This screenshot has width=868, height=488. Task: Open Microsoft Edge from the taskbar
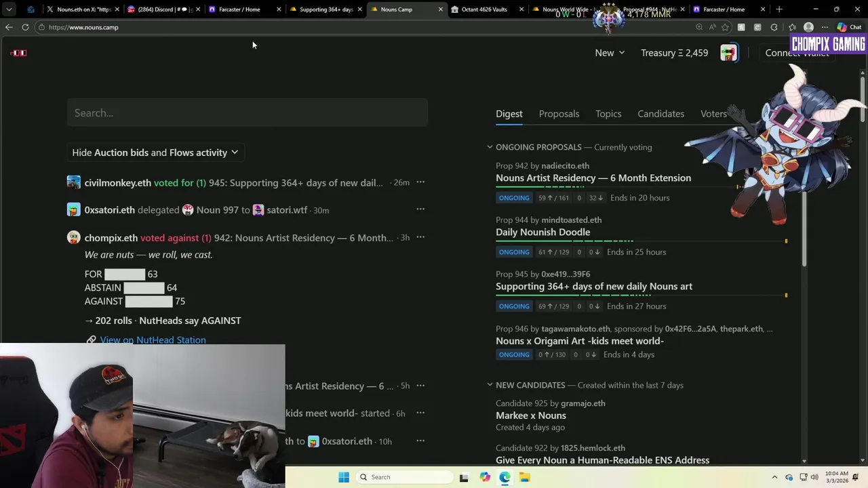[x=505, y=477]
